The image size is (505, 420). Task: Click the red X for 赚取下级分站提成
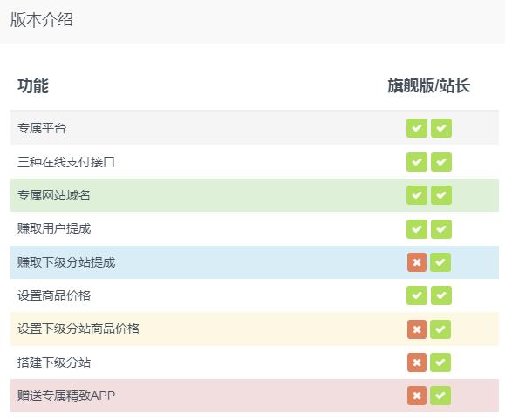[417, 262]
